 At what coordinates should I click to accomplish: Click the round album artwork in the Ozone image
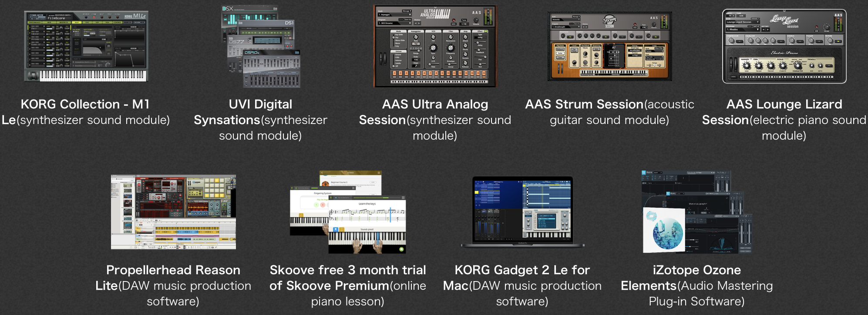click(668, 233)
